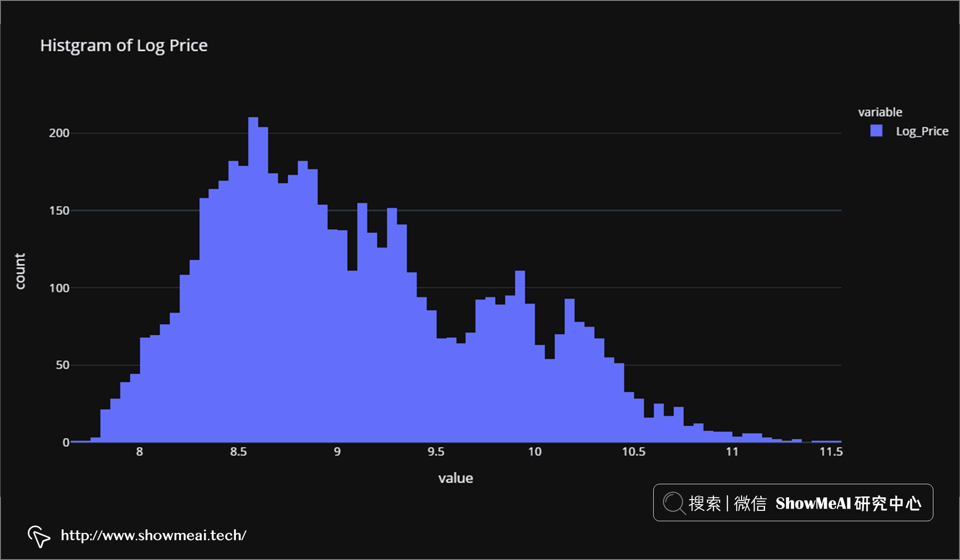This screenshot has height=560, width=960.
Task: Click the magnifier search icon
Action: (674, 503)
